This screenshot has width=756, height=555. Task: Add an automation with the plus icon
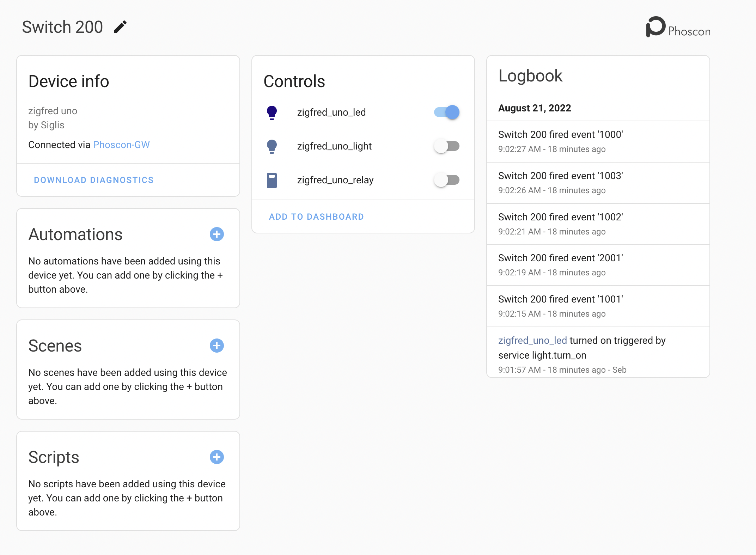217,234
